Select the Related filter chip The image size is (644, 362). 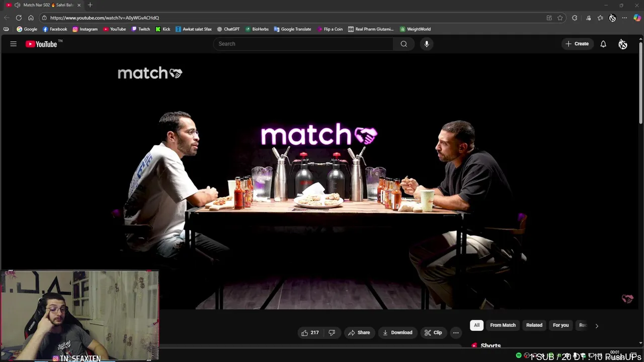pos(534,325)
